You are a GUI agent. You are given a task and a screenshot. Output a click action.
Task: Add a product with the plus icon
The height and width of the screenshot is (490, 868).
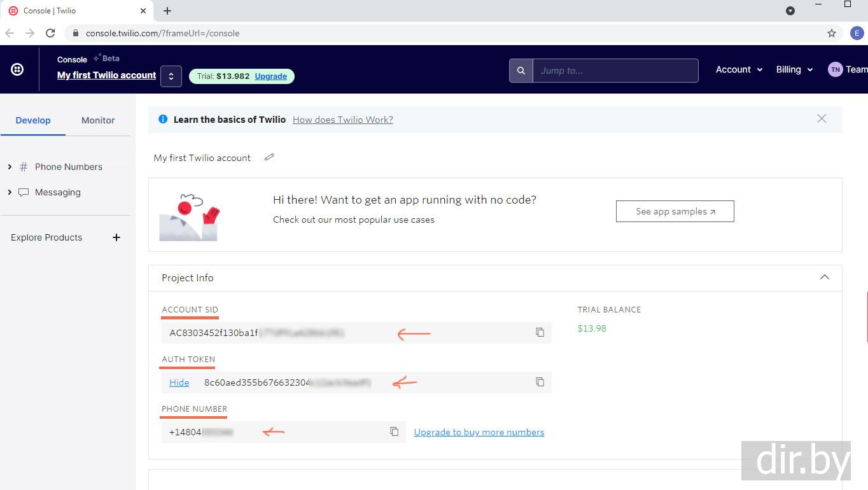pyautogui.click(x=116, y=237)
